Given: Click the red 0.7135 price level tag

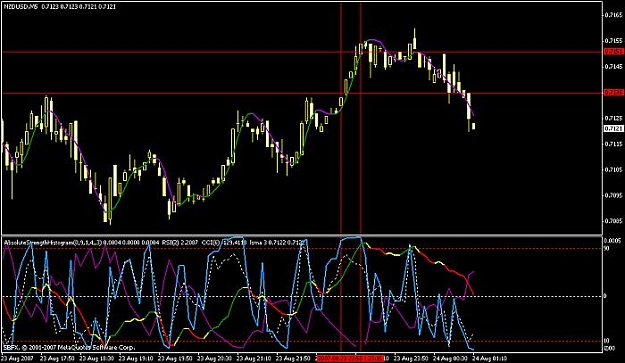Looking at the screenshot, I should [613, 92].
